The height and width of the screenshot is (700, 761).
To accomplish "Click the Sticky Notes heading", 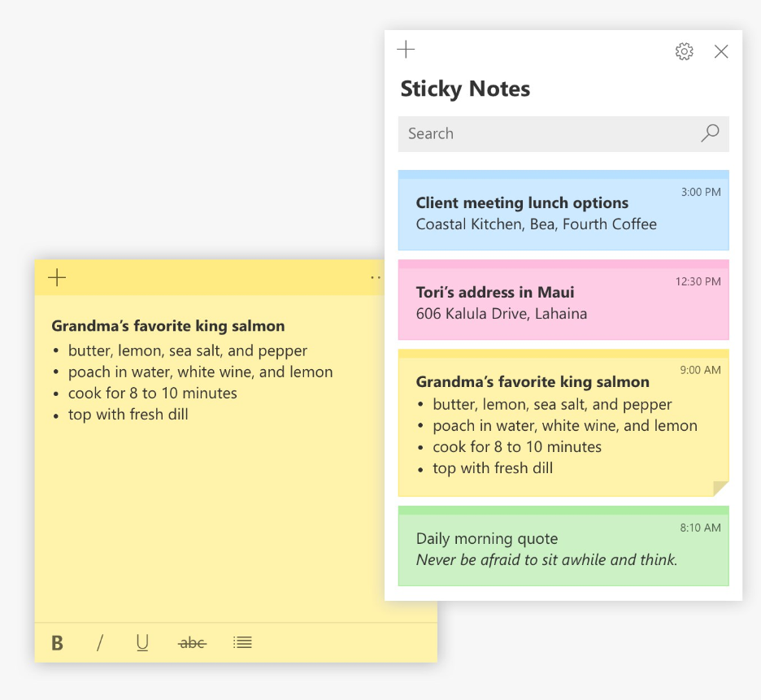I will pyautogui.click(x=465, y=89).
